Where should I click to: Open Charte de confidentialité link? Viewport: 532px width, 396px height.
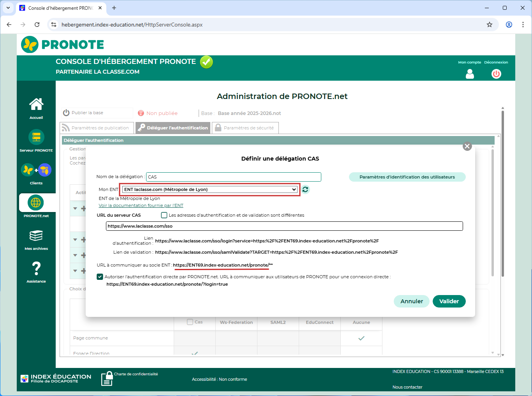tap(136, 374)
